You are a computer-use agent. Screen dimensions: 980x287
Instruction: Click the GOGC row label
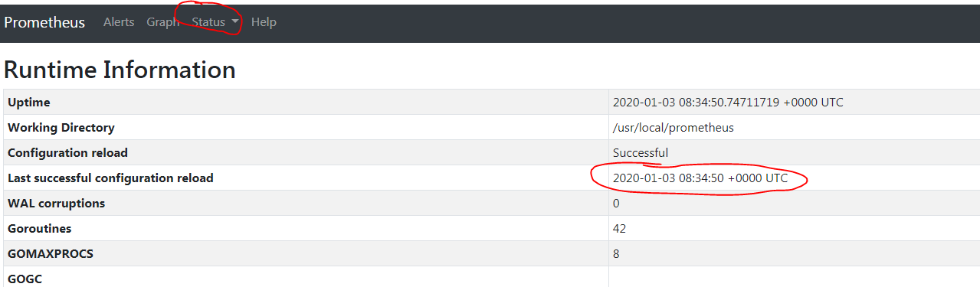pyautogui.click(x=25, y=279)
